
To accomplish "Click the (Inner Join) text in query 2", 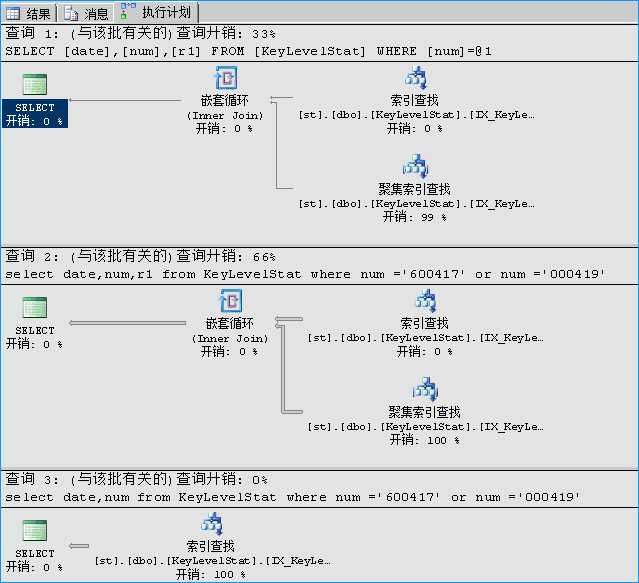I will pos(230,339).
